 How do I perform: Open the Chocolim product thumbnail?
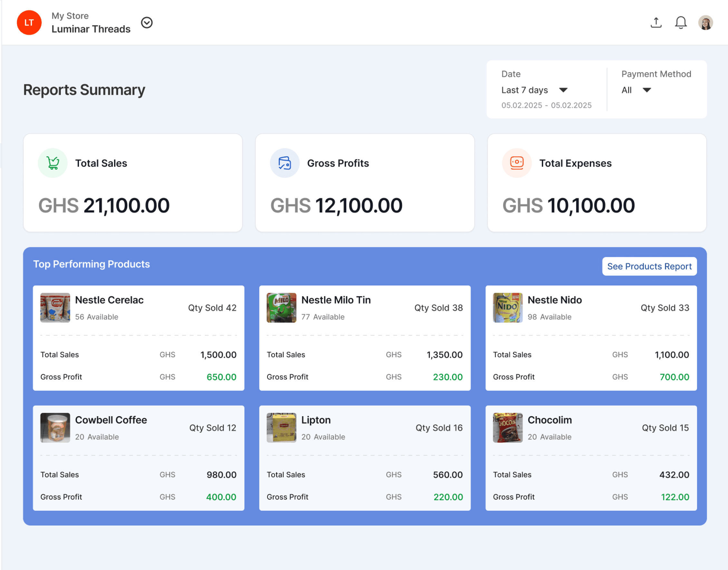pos(508,427)
